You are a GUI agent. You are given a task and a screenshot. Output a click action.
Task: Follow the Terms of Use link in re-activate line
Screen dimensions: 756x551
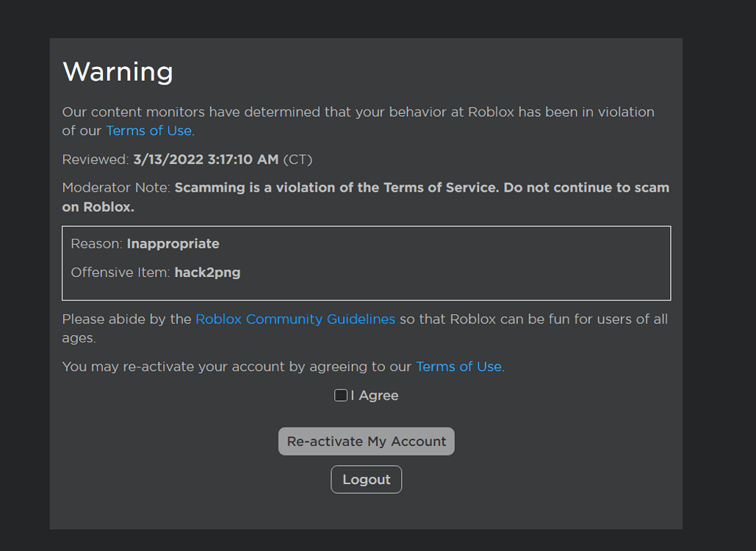coord(458,367)
